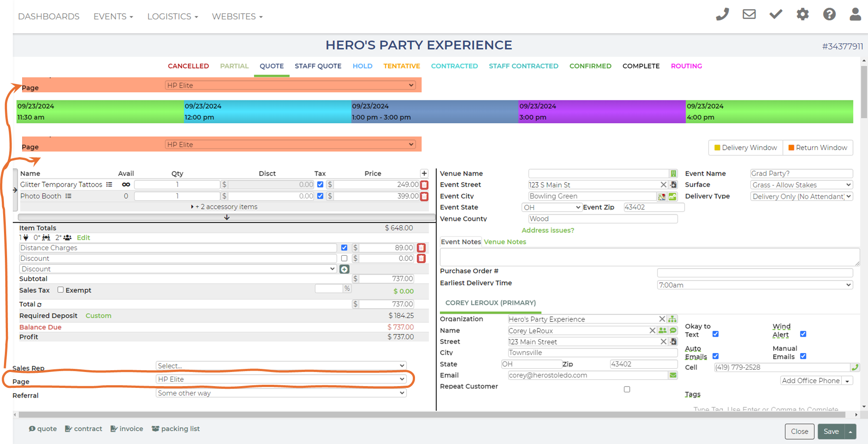868x444 pixels.
Task: Click the plus icon to add item
Action: [x=424, y=173]
